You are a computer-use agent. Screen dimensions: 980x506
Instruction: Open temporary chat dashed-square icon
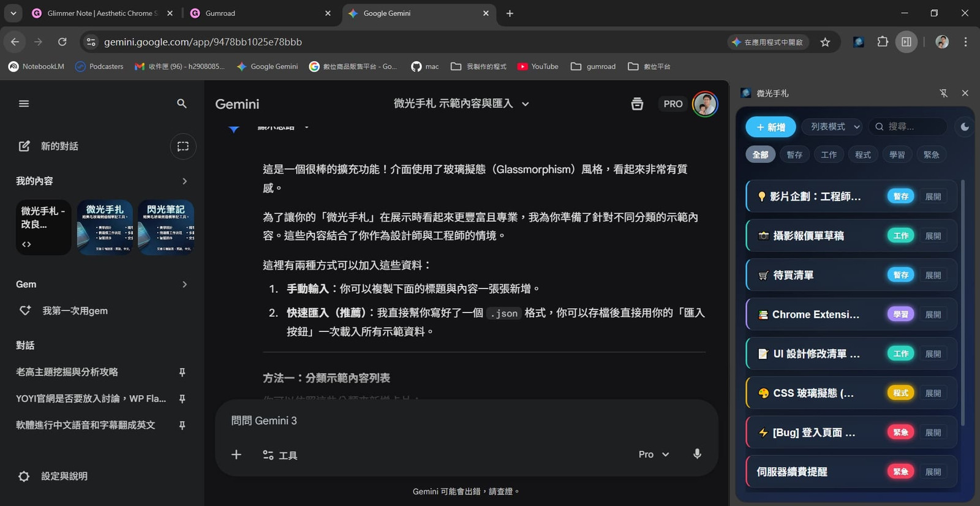point(183,146)
